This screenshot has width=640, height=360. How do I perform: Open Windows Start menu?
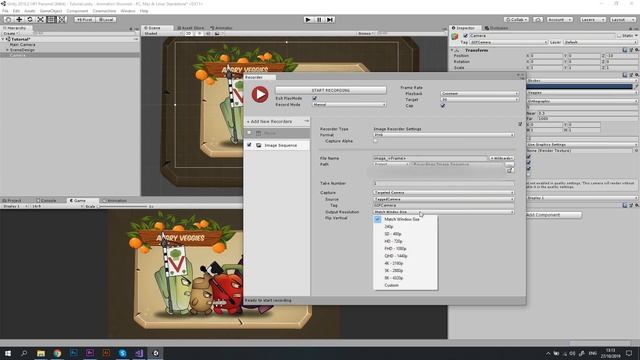coord(8,353)
